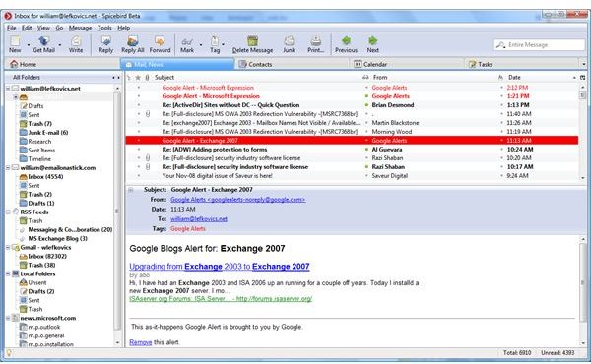Open the Mark dropdown arrow

[201, 45]
